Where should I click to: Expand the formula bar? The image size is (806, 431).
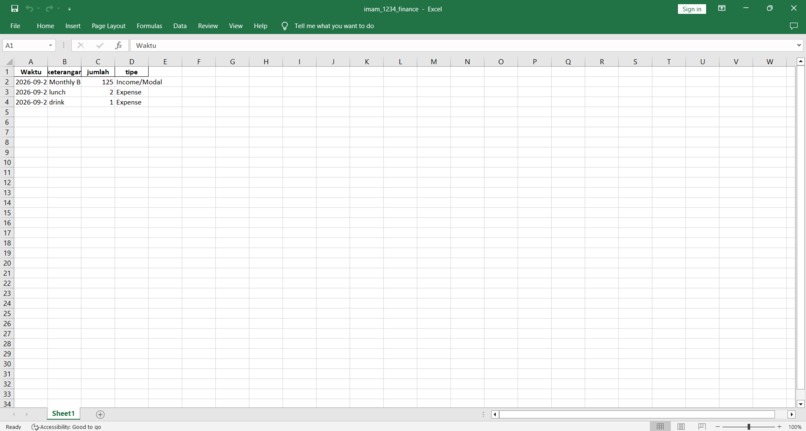(x=799, y=45)
